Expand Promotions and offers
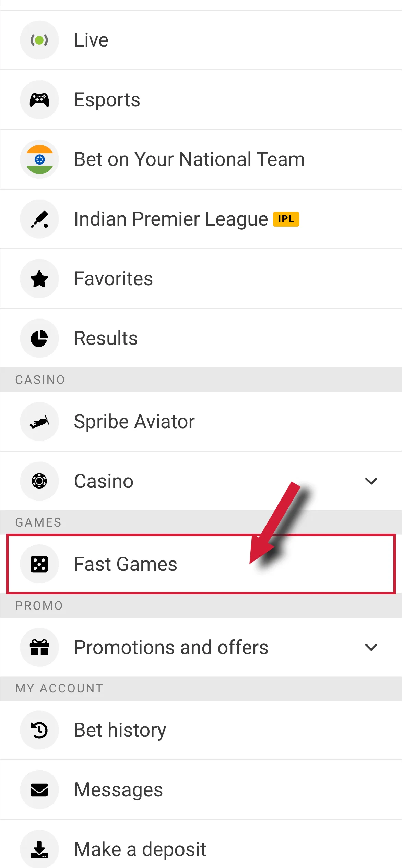Viewport: 402px width, 868px height. coord(371,647)
